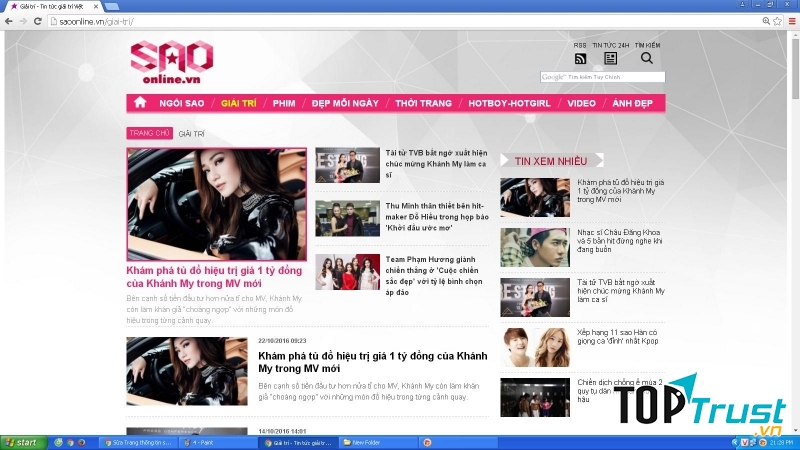The height and width of the screenshot is (450, 800).
Task: Read Thu Minh thân thiết bên hit-maker article
Action: [x=437, y=217]
